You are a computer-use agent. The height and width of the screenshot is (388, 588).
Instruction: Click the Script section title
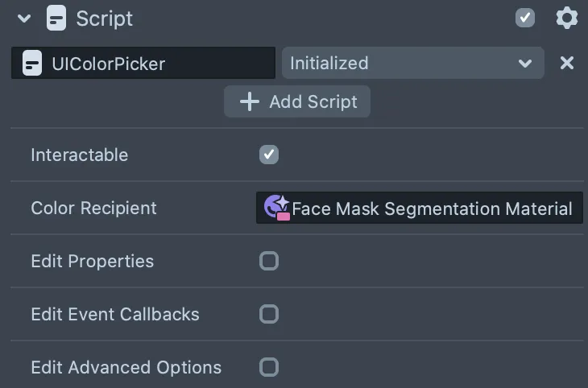click(x=104, y=19)
